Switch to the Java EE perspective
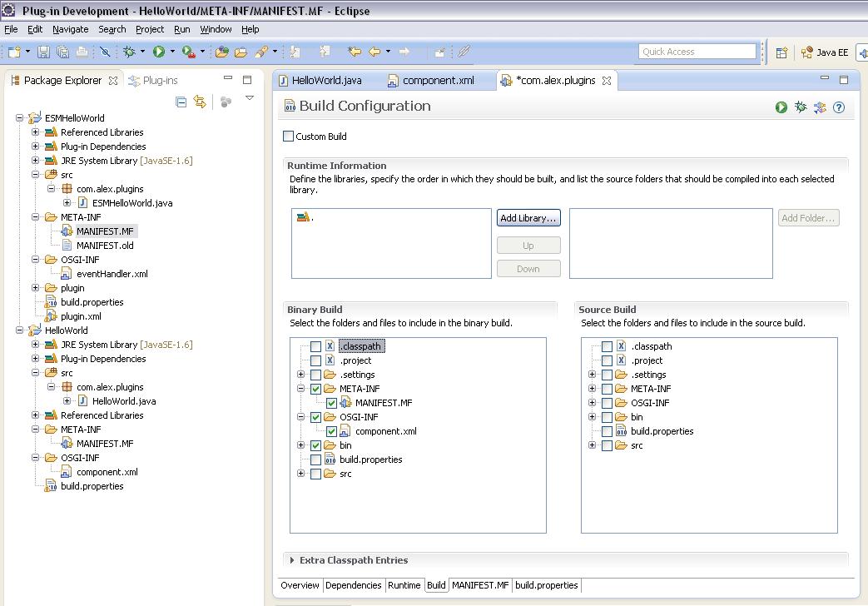Screen dimensions: 868x606 click(x=825, y=52)
